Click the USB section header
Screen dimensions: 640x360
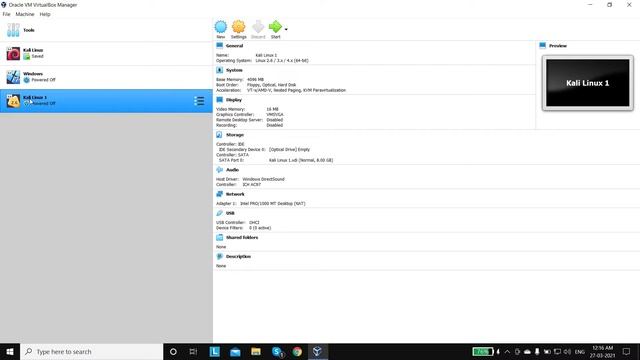[230, 213]
